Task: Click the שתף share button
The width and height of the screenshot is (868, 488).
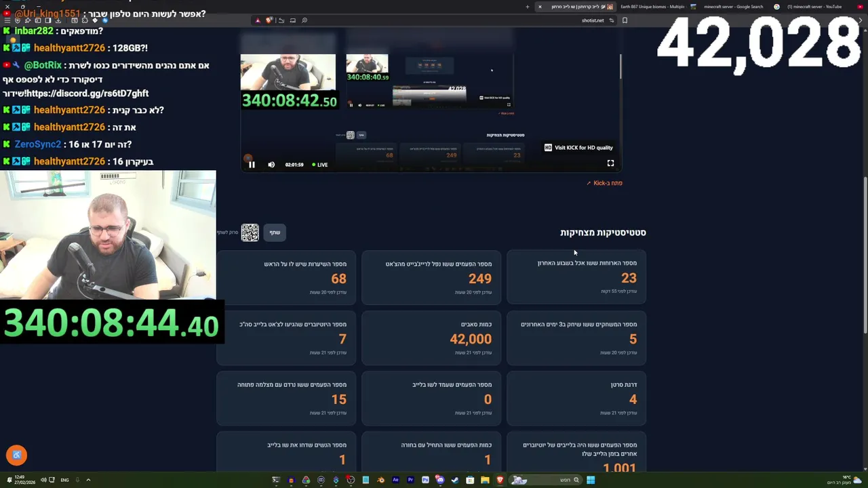Action: 275,232
